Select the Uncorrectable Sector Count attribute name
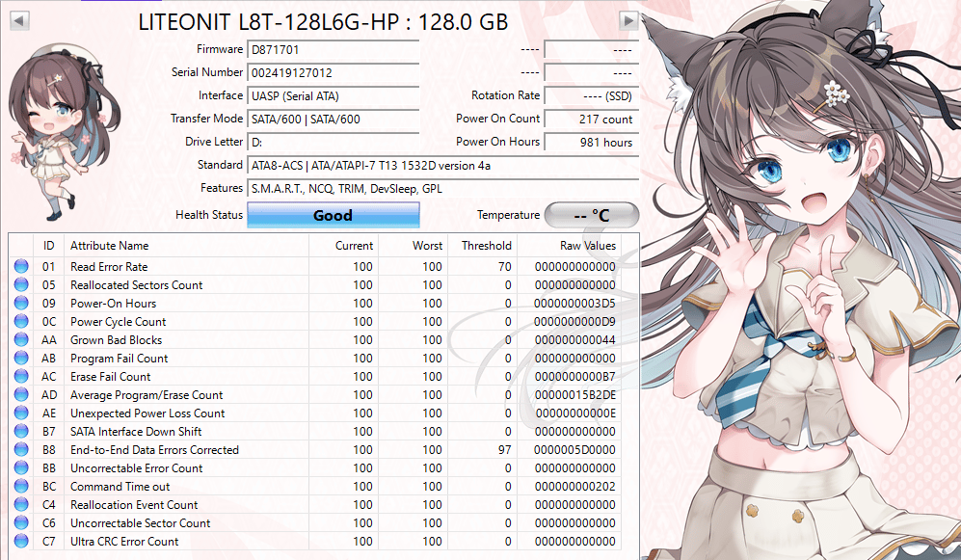Image resolution: width=961 pixels, height=560 pixels. click(x=141, y=523)
